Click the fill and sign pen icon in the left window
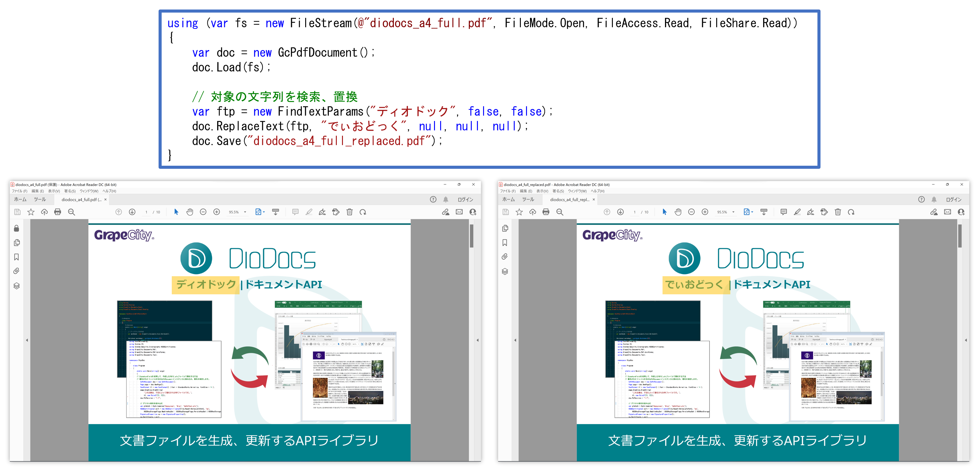Viewport: 980px width, 472px height. click(x=322, y=212)
